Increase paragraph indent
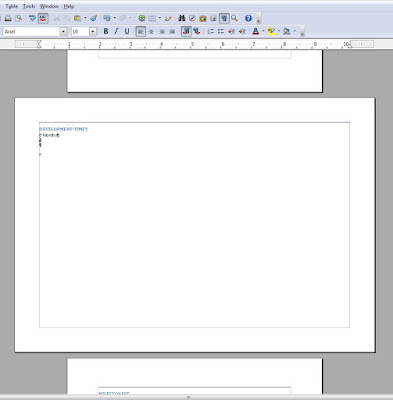 (x=242, y=31)
